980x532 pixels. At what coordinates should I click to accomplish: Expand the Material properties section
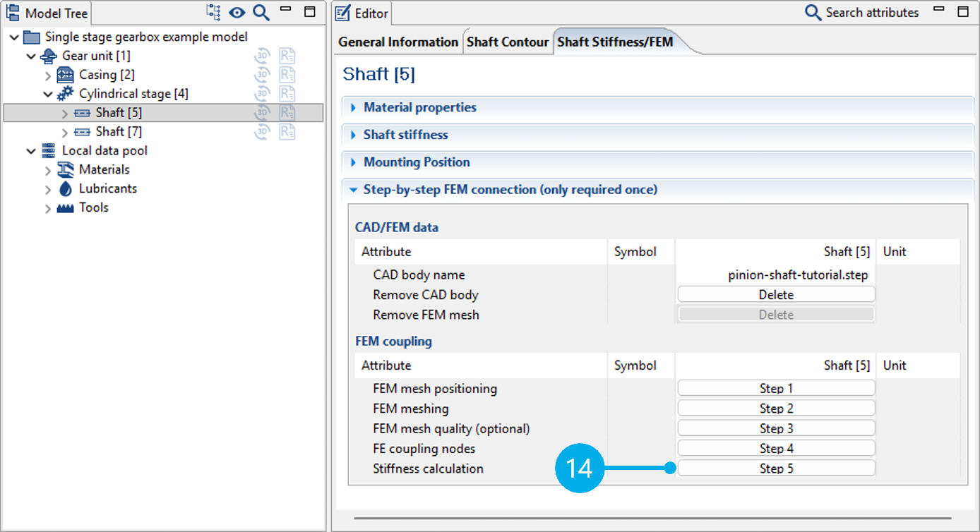pyautogui.click(x=419, y=108)
